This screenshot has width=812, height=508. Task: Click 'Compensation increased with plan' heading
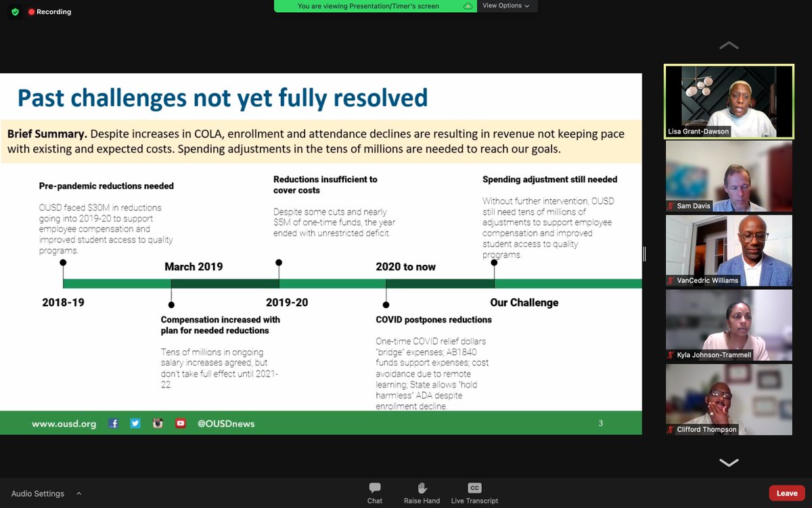tap(221, 325)
